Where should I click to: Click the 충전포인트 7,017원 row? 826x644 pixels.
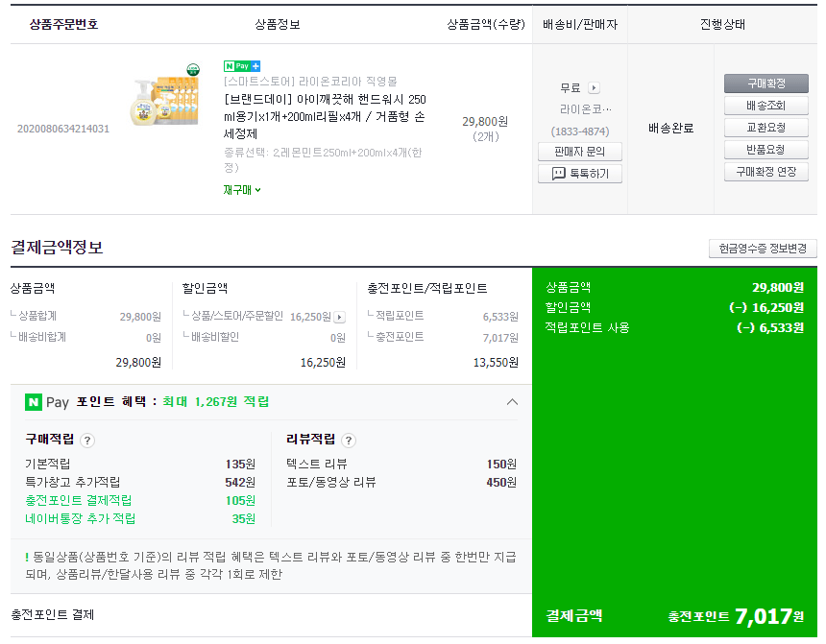coord(443,338)
